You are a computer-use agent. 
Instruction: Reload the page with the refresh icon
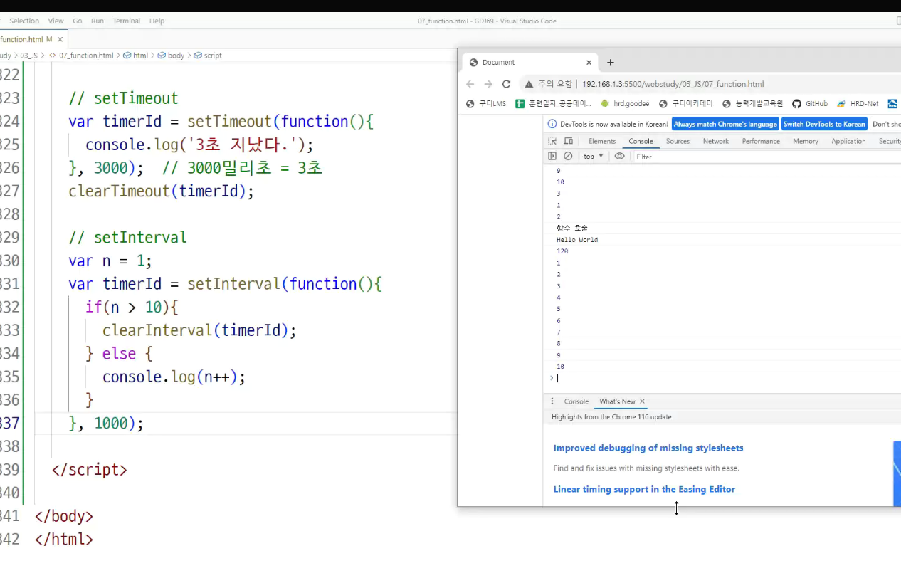pos(507,84)
